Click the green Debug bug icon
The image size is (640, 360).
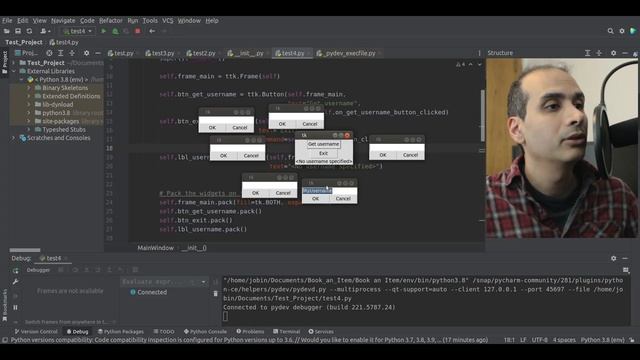[x=115, y=31]
